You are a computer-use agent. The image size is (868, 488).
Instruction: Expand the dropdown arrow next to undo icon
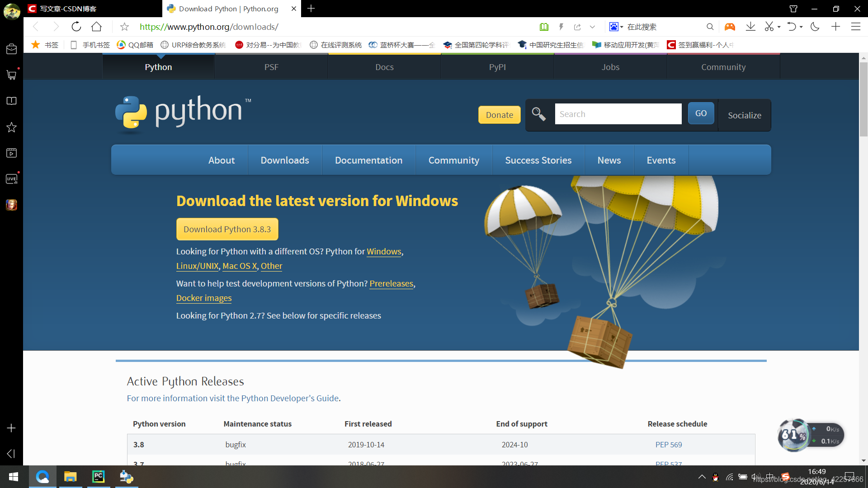pos(801,27)
